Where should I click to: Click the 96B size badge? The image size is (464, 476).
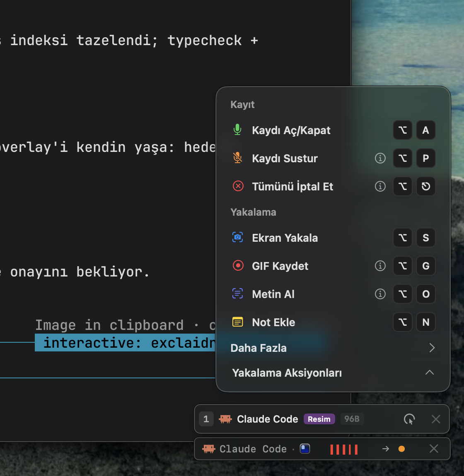(x=352, y=419)
